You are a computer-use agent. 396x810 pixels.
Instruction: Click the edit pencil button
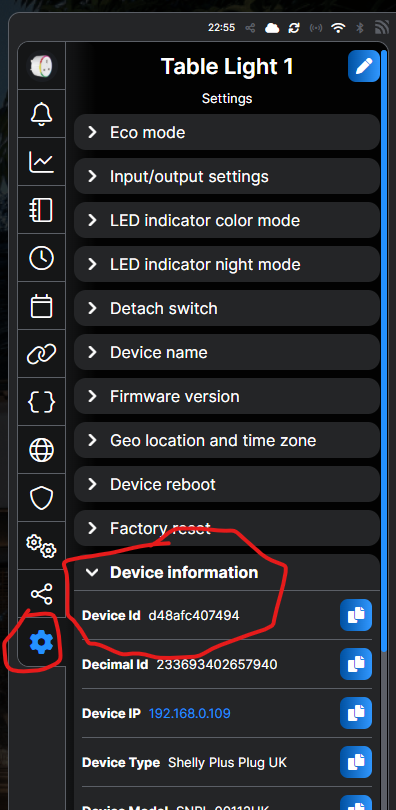coord(364,66)
